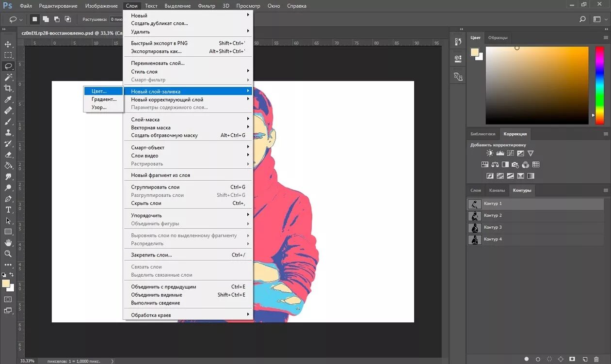The image size is (611, 364).
Task: Select the Horizontal Type tool
Action: pos(8,210)
